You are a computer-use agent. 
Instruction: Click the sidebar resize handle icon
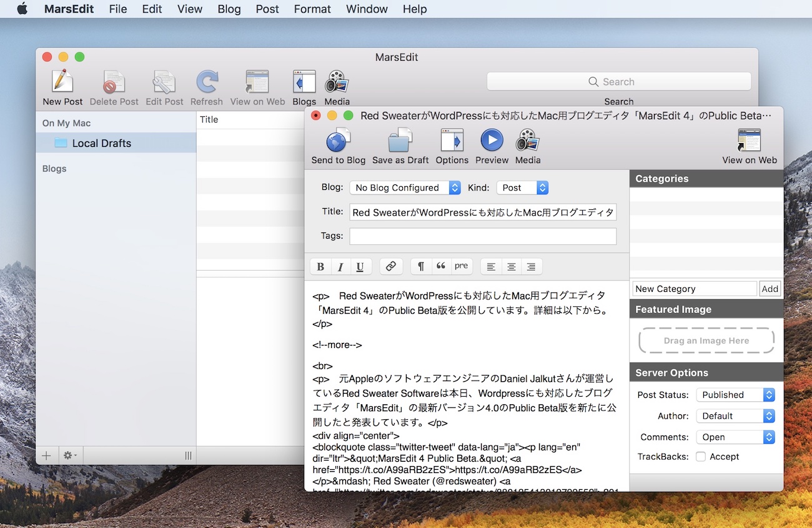(188, 456)
